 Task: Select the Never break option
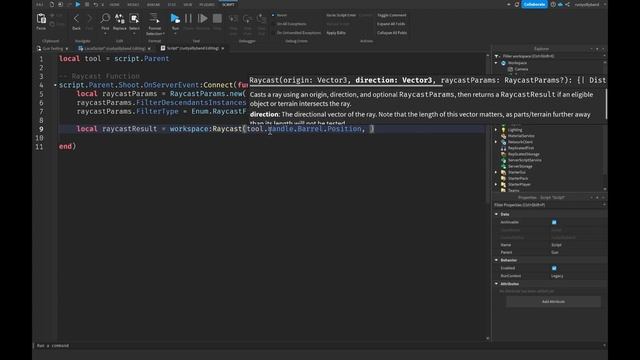coord(280,15)
